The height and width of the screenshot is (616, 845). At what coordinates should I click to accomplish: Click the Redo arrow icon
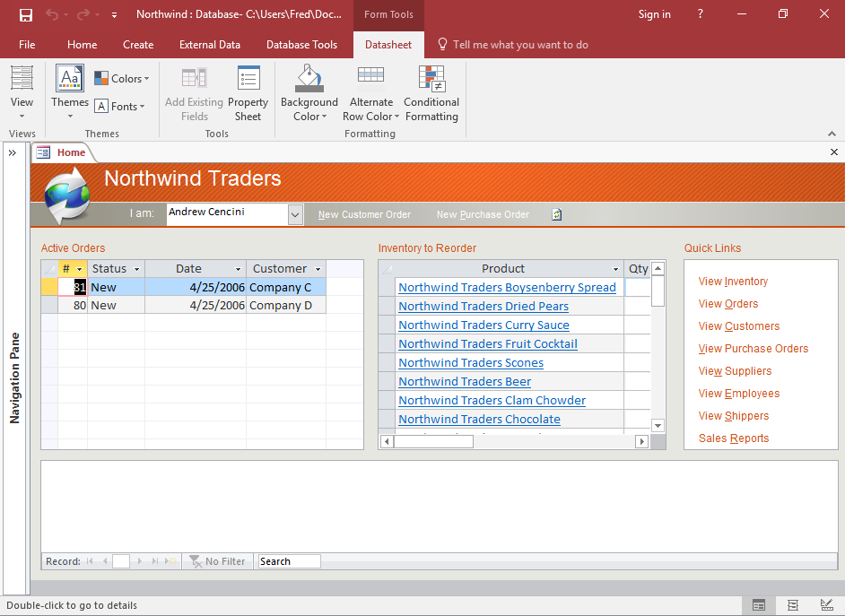(x=83, y=14)
